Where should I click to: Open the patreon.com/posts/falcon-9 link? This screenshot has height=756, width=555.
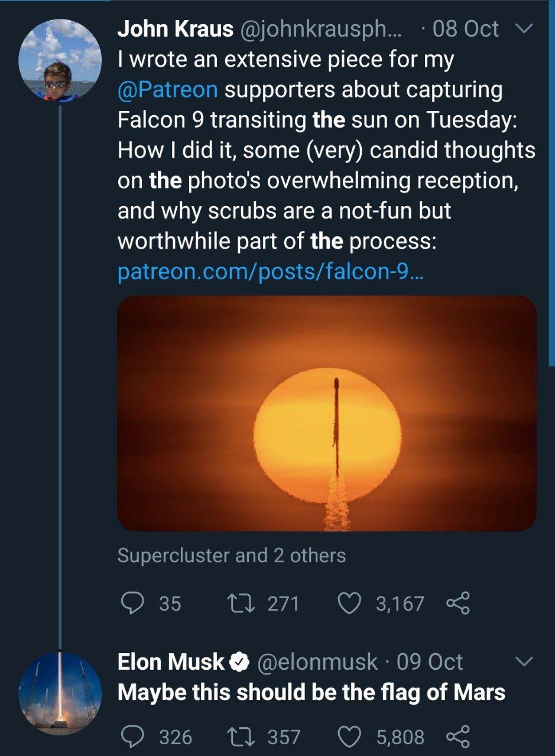click(x=270, y=272)
